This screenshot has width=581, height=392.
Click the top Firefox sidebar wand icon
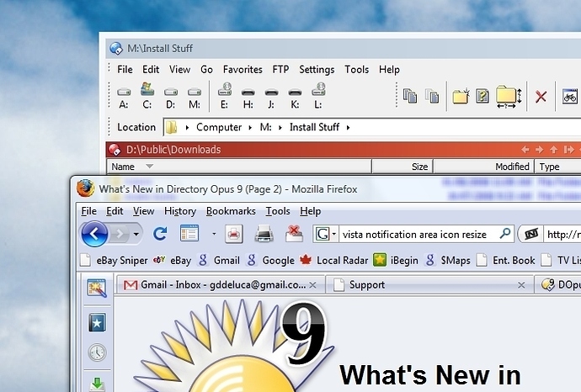tap(97, 288)
